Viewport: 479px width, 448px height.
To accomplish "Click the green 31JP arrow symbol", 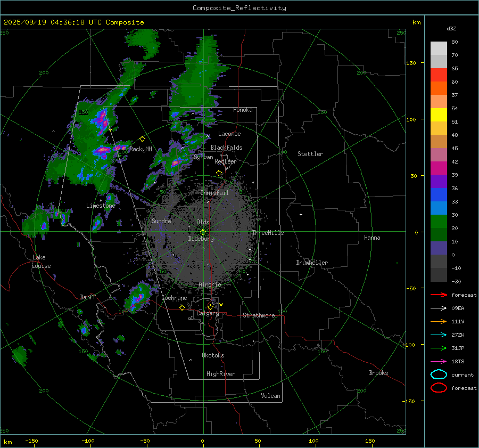I will click(438, 348).
